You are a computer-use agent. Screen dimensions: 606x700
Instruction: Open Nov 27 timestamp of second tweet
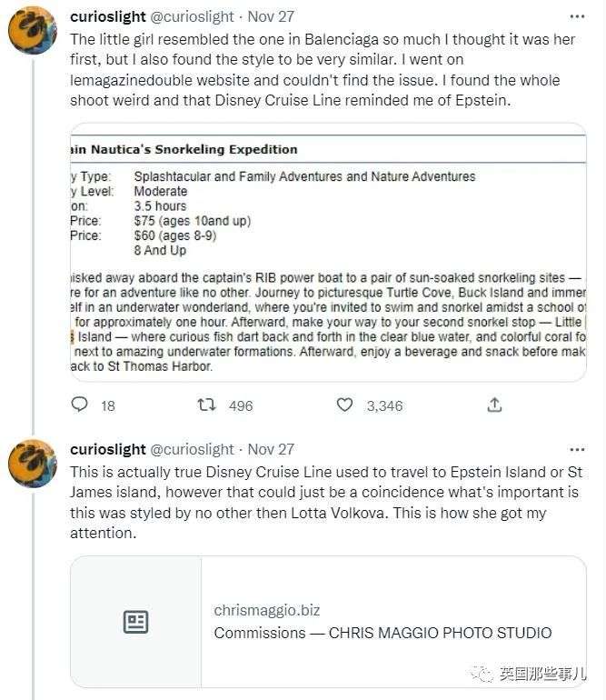[x=271, y=449]
